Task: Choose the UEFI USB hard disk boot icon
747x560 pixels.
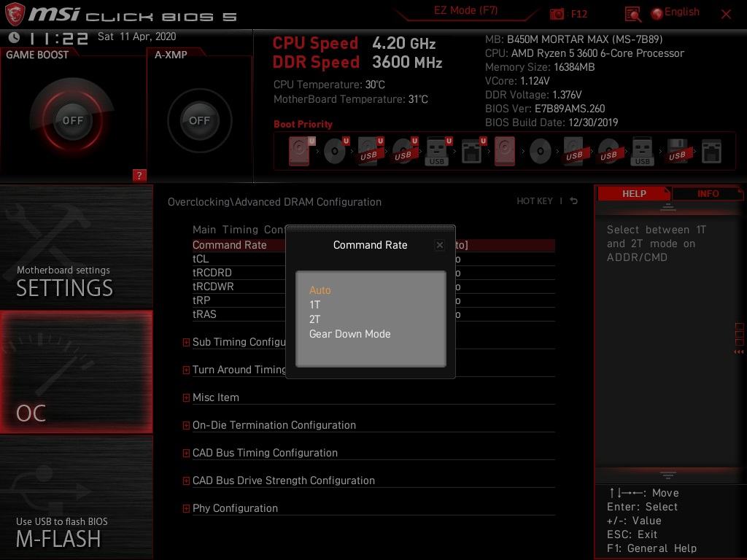Action: pos(370,151)
